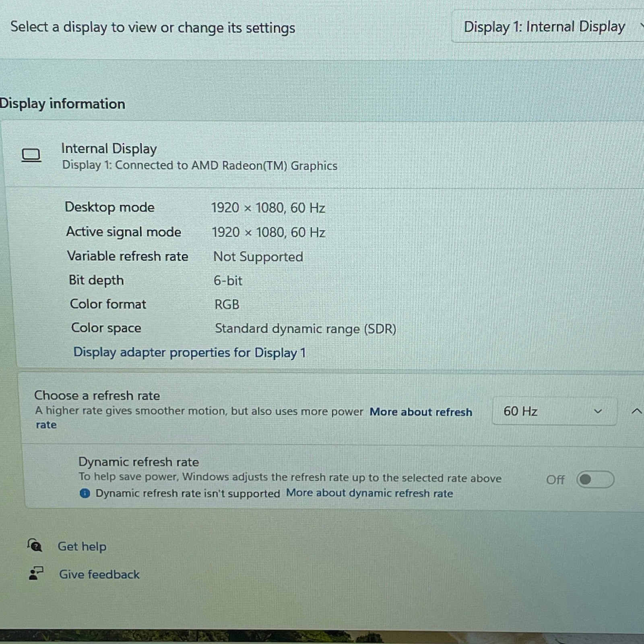The height and width of the screenshot is (644, 644).
Task: Click the blue info icon beside Dynamic refresh rate isn't supported
Action: coord(85,493)
